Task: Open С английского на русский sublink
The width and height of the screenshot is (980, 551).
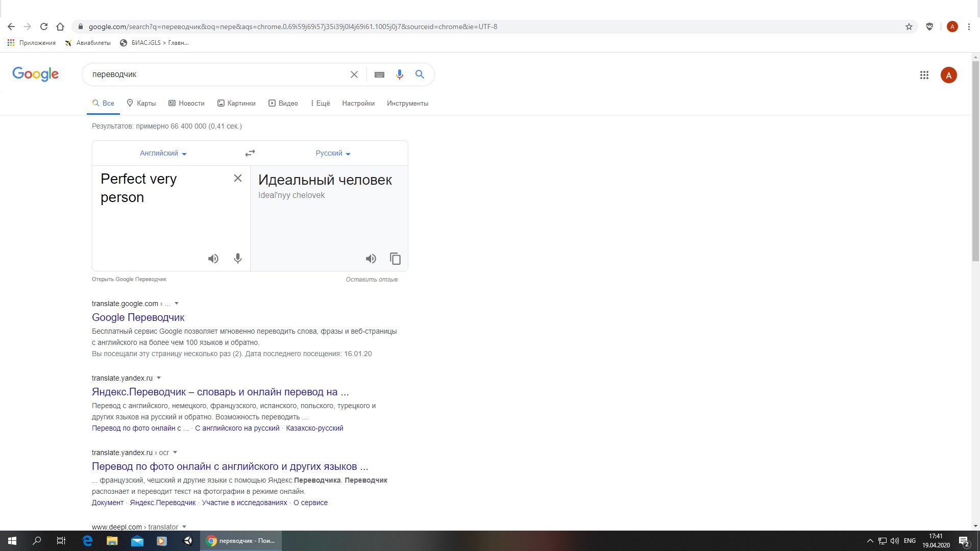Action: [237, 428]
